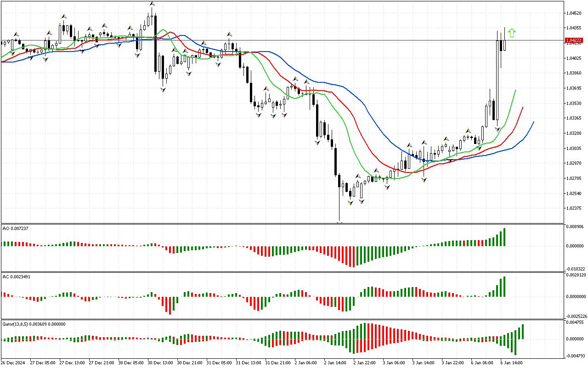Click the 2 Jan 14:00 time label
This screenshot has height=368, width=588.
[335, 362]
